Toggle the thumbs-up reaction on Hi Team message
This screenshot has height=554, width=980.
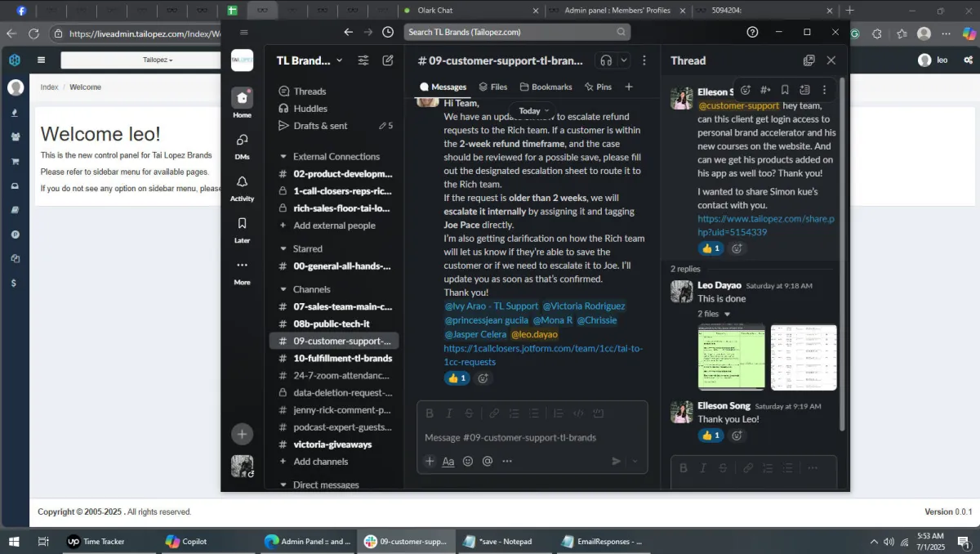pyautogui.click(x=457, y=378)
